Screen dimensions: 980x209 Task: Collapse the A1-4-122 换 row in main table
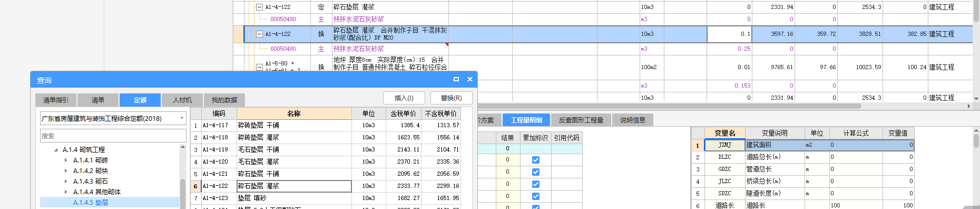coord(259,34)
